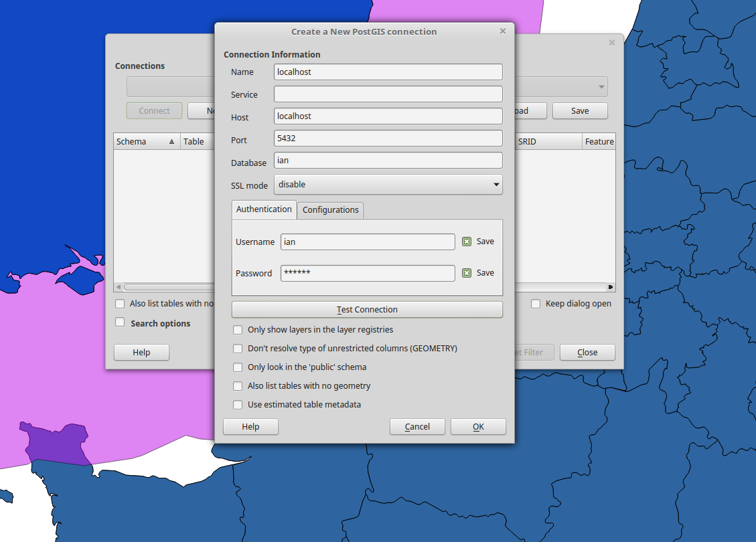Check Also list tables checkbox in background window
Viewport: 756px width, 542px height.
coord(120,304)
